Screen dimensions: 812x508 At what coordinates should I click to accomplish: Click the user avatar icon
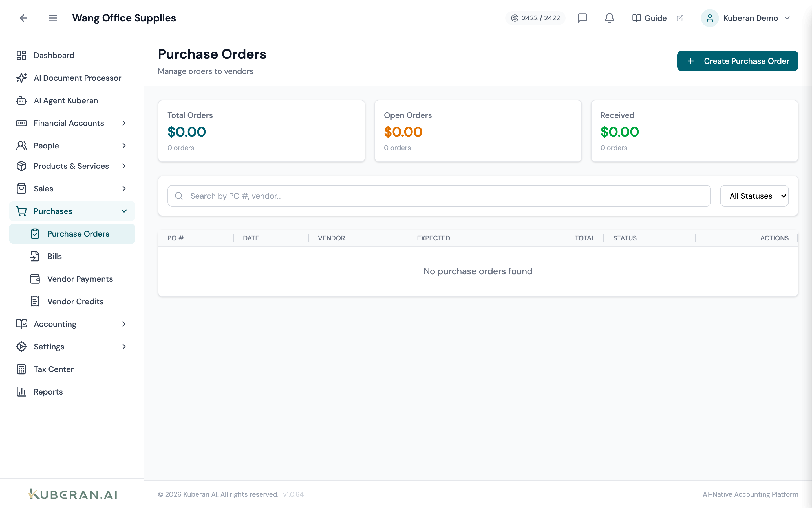[x=710, y=18]
